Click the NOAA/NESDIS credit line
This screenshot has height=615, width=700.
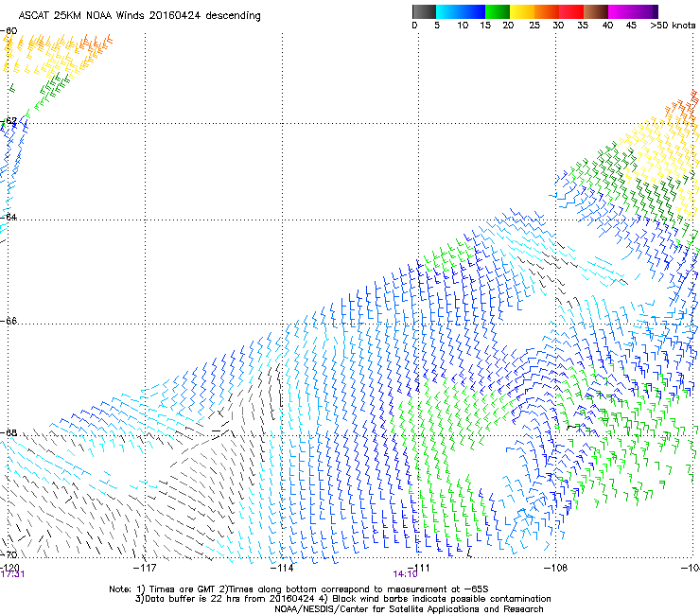click(409, 609)
